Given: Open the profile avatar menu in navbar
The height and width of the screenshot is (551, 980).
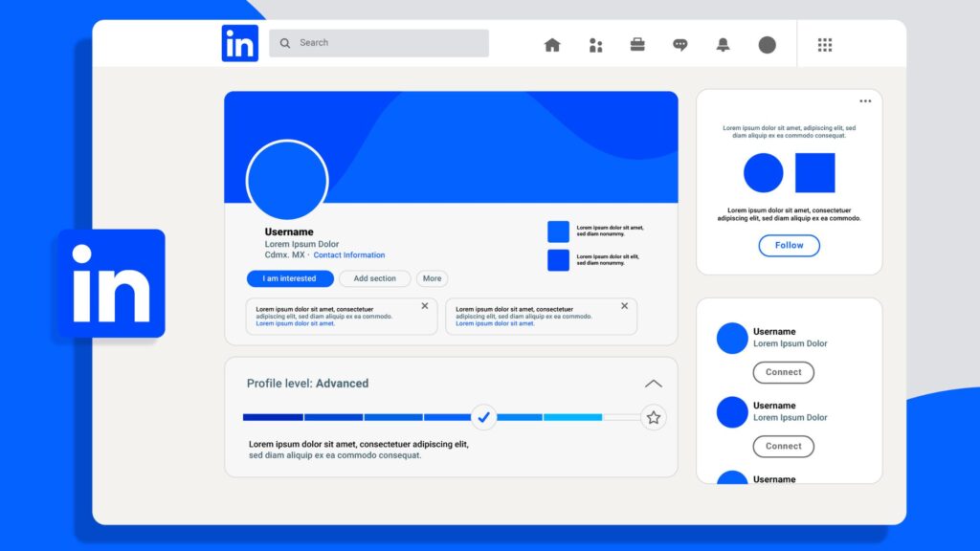Looking at the screenshot, I should coord(767,45).
